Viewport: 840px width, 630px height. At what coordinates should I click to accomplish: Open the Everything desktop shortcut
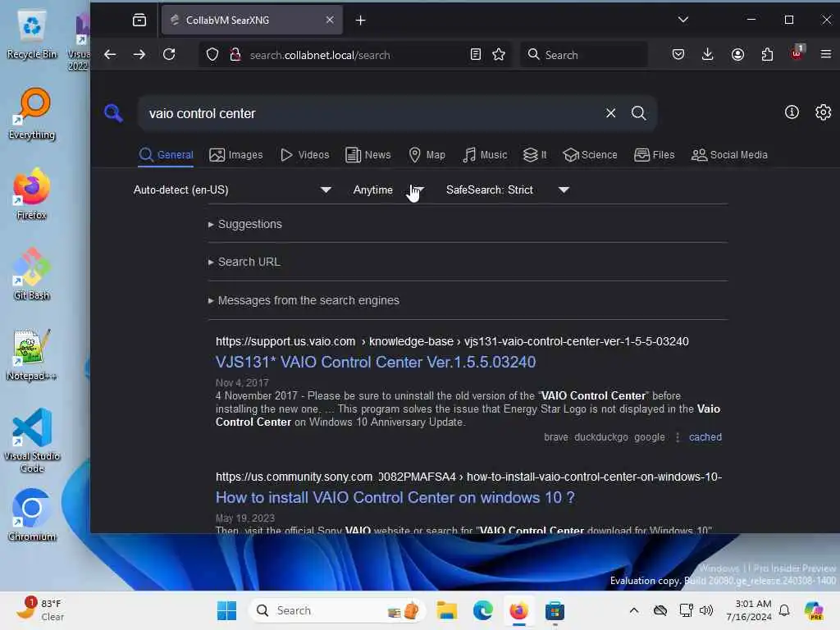[x=32, y=114]
